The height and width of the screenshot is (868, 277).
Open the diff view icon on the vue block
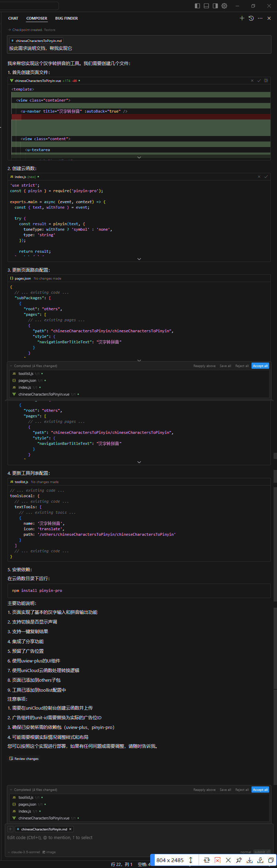[266, 81]
